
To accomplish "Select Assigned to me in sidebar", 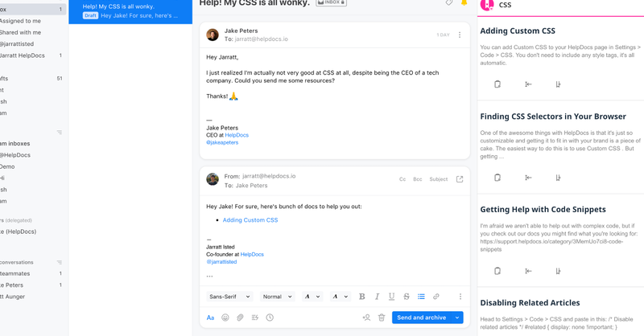I will tap(21, 21).
